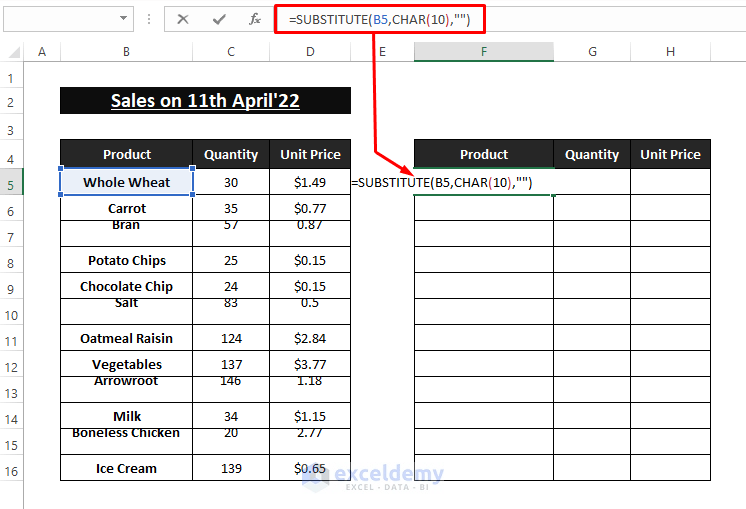Select row 2 header
This screenshot has height=509, width=746.
11,102
